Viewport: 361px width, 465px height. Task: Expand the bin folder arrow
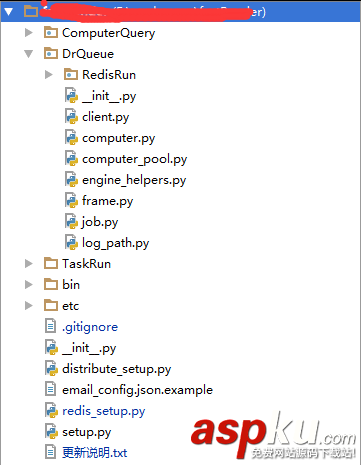(x=29, y=285)
